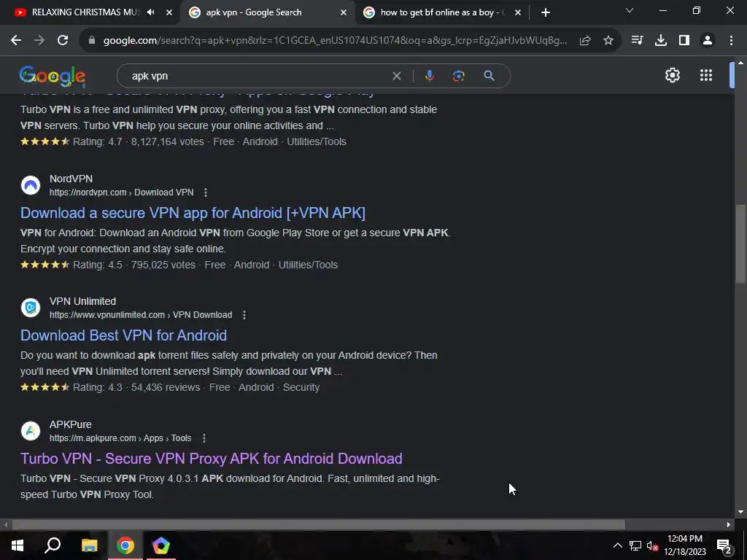Open the network status tray icon
The width and height of the screenshot is (747, 560).
635,545
